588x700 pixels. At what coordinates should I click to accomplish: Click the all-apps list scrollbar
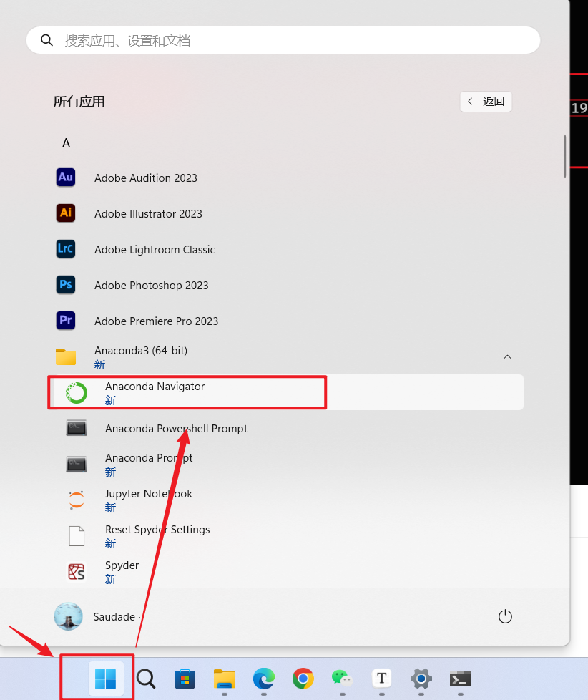point(565,156)
